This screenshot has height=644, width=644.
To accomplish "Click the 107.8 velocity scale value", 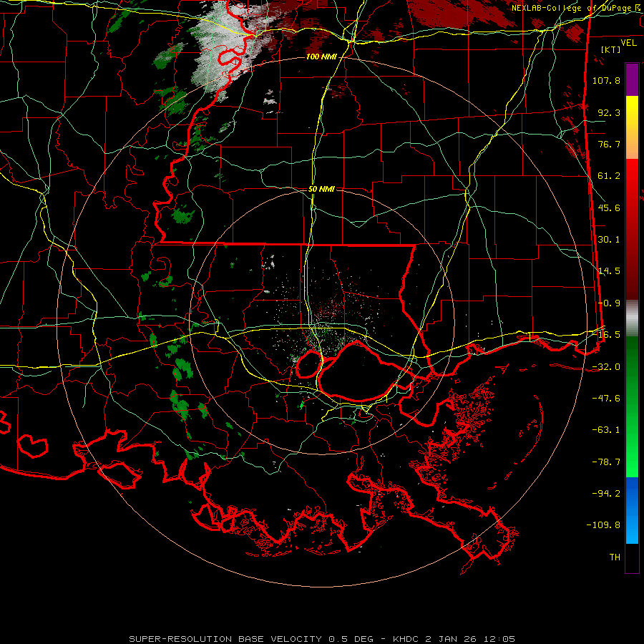I will tap(606, 80).
